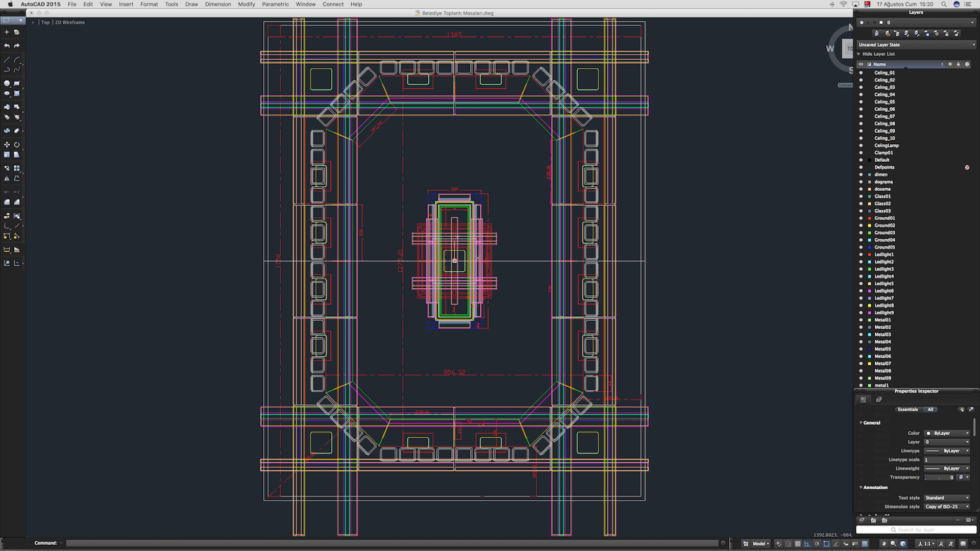Select the Rotate tool icon

click(x=17, y=145)
